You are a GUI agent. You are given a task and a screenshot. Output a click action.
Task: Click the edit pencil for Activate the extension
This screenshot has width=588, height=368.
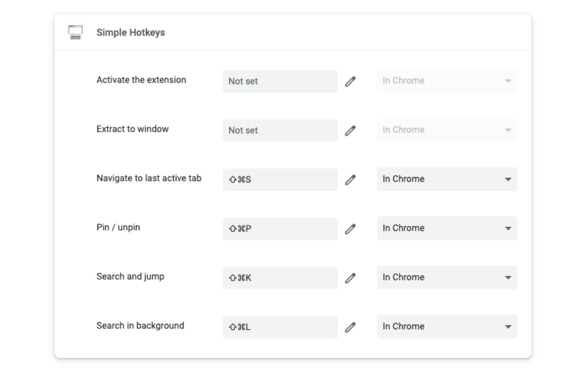[351, 81]
